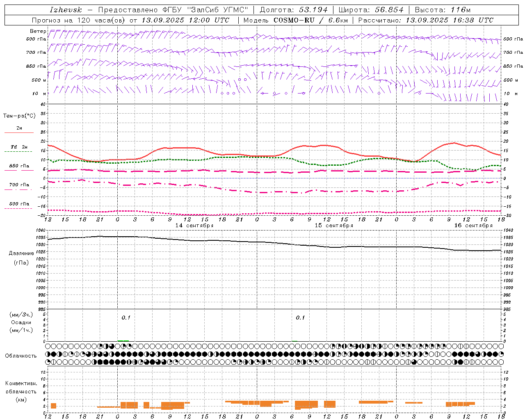The height and width of the screenshot is (420, 525).
Task: Click the '2м' temperature legend entry
Action: coord(19,128)
